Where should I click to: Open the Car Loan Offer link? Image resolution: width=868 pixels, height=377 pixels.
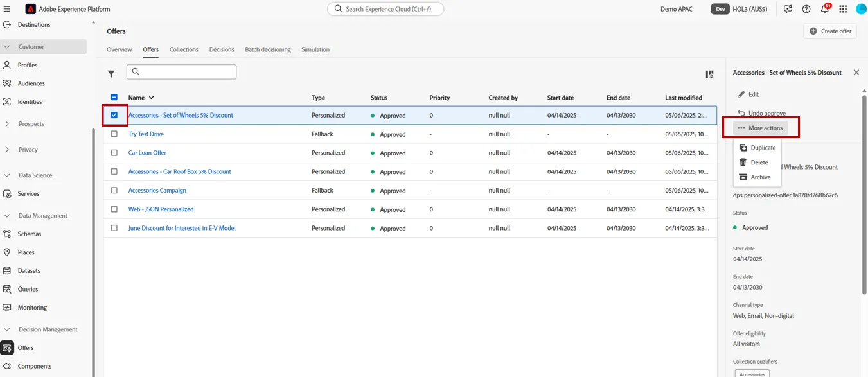pos(147,153)
